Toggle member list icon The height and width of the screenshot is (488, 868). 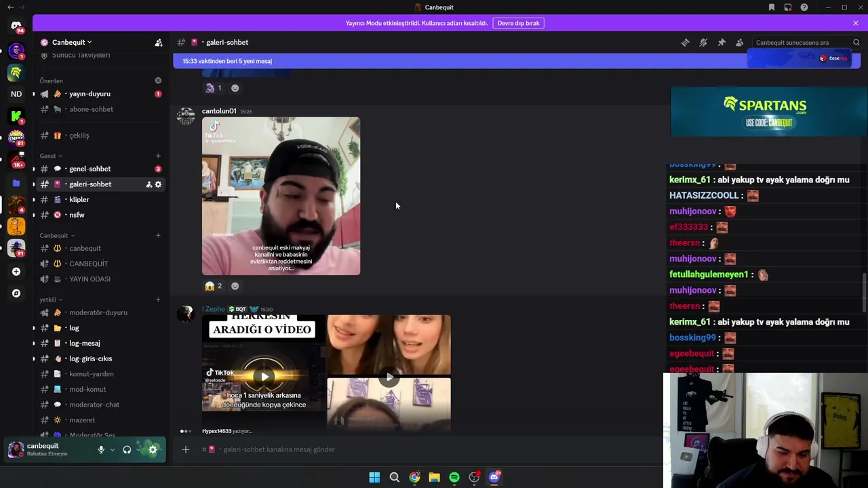tap(740, 42)
